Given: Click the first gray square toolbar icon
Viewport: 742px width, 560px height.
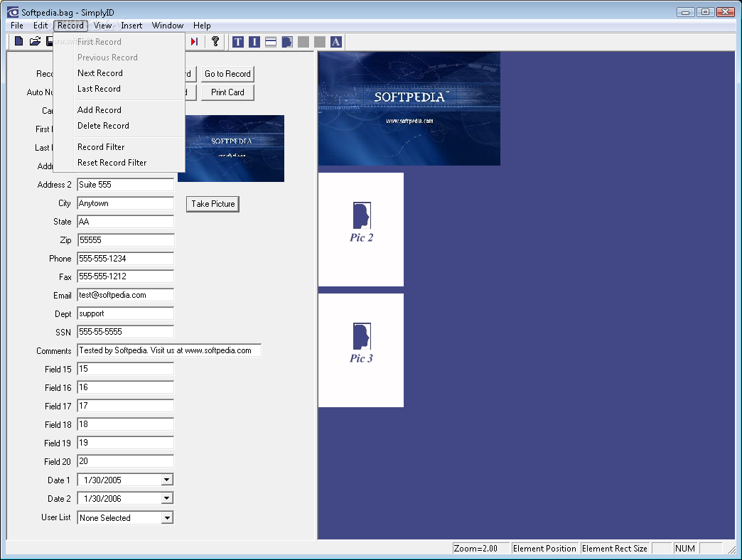Looking at the screenshot, I should [x=303, y=42].
